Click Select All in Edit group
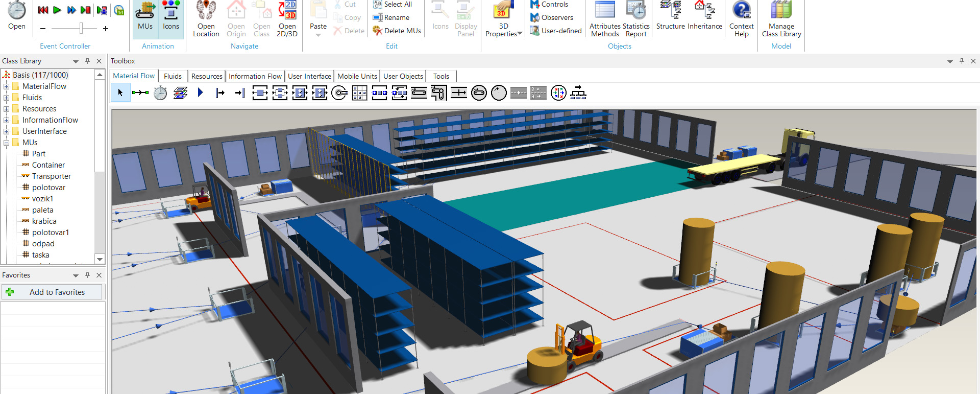 393,4
